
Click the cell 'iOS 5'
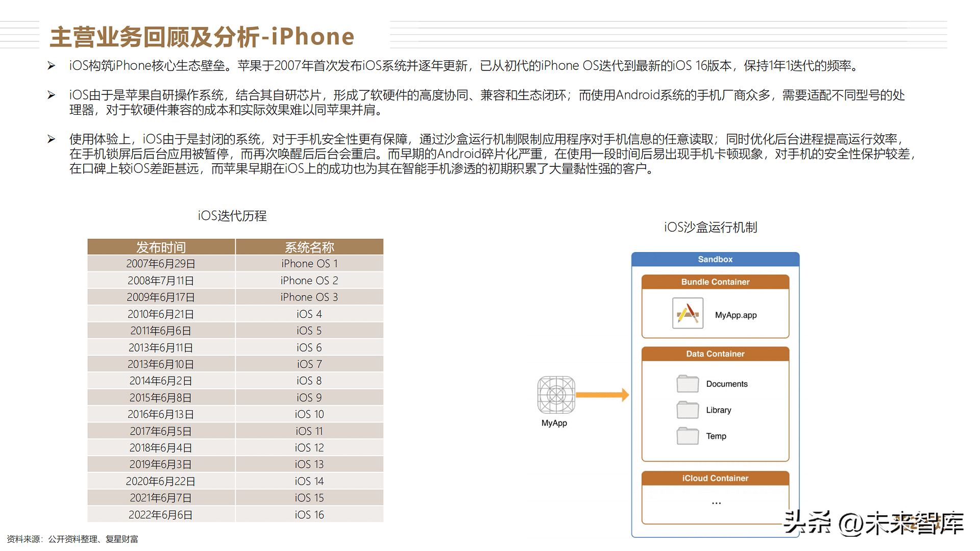(x=309, y=331)
